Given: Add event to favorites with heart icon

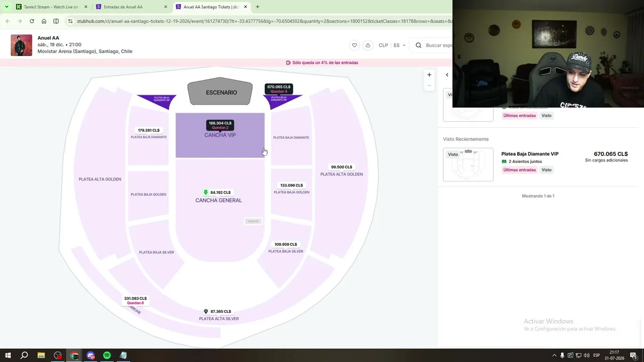Looking at the screenshot, I should (354, 45).
